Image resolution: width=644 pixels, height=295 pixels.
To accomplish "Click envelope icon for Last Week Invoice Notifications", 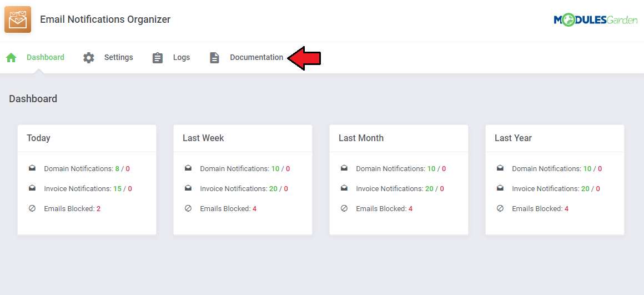I will [188, 188].
